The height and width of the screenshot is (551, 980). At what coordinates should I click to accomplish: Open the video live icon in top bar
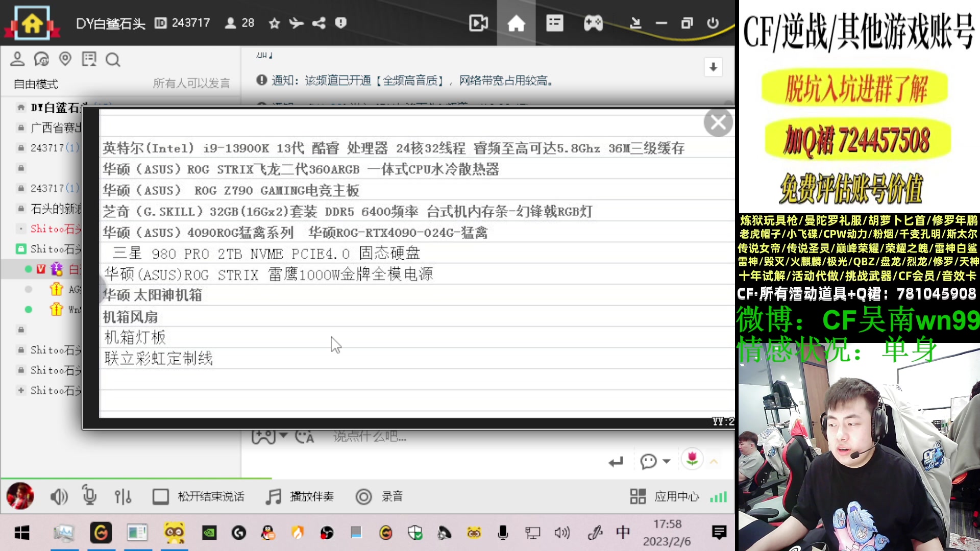click(478, 23)
